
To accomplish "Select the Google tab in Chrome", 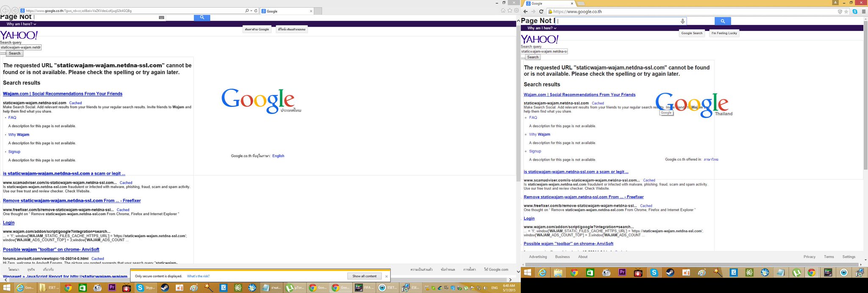I will pyautogui.click(x=549, y=3).
